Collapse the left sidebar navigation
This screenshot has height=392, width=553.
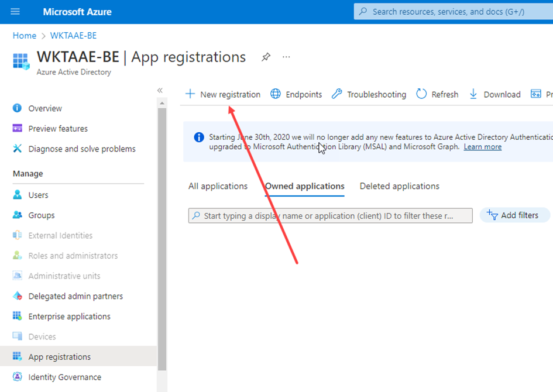pos(160,90)
